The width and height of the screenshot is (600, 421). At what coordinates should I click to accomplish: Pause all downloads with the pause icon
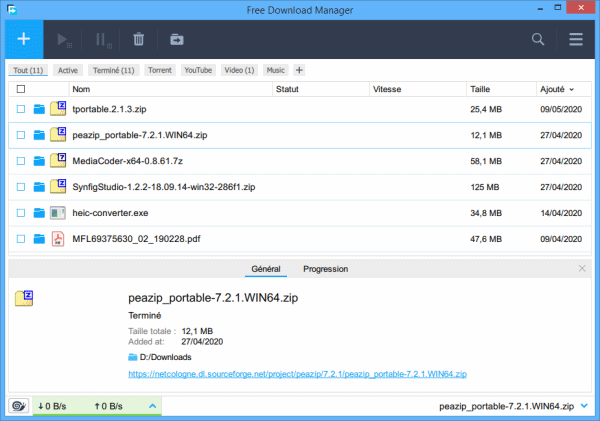click(x=103, y=40)
